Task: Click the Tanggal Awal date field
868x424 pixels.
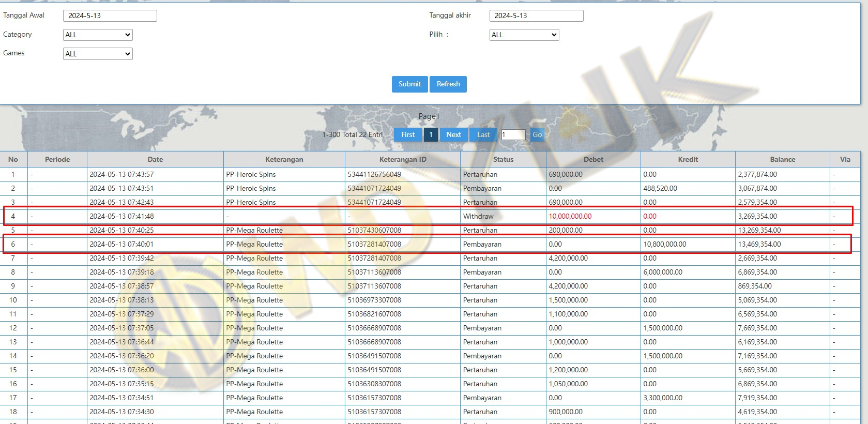Action: click(110, 16)
